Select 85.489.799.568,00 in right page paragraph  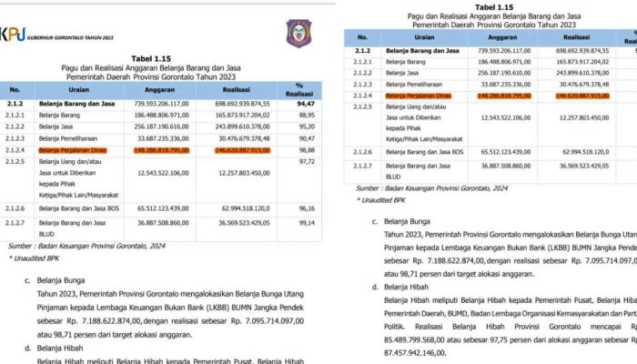tap(414, 339)
